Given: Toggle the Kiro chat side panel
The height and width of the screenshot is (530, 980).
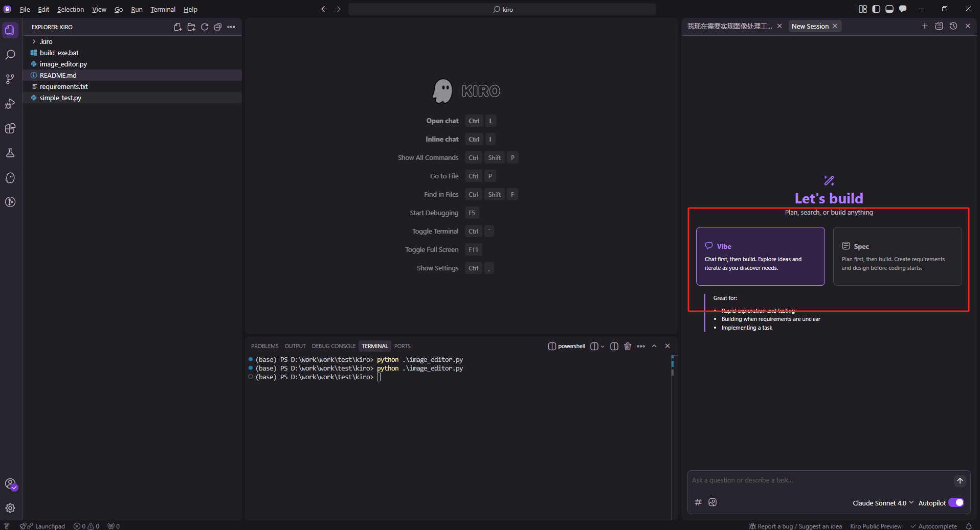Looking at the screenshot, I should [x=903, y=9].
